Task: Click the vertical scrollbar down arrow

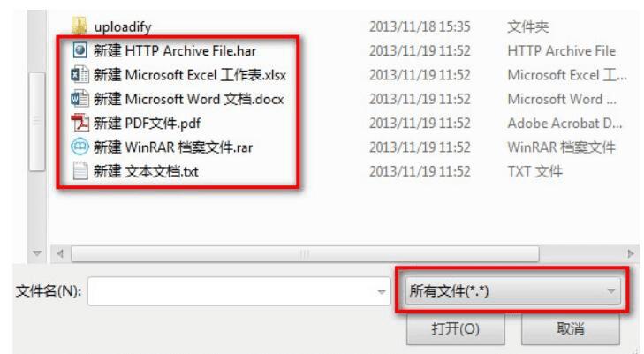Action: pyautogui.click(x=37, y=253)
